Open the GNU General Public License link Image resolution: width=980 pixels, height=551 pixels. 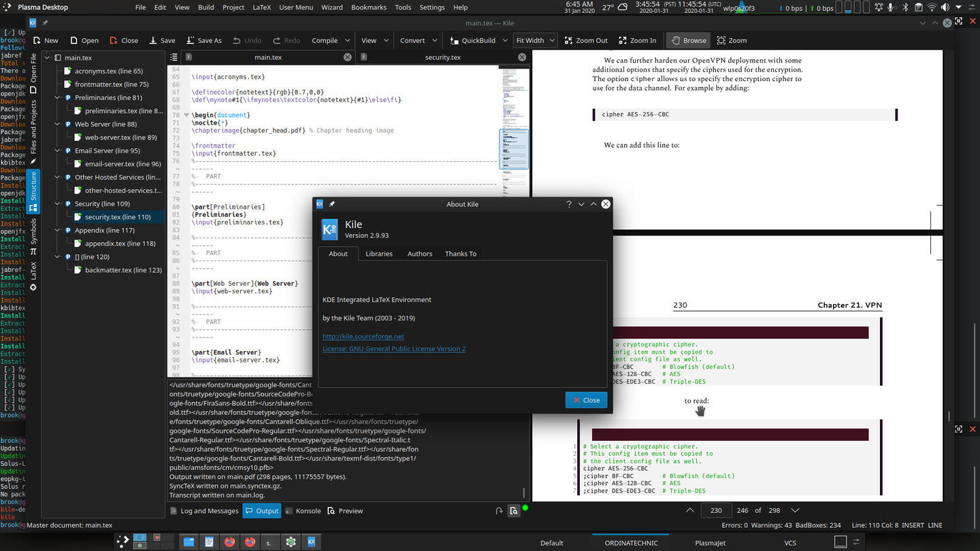tap(394, 348)
